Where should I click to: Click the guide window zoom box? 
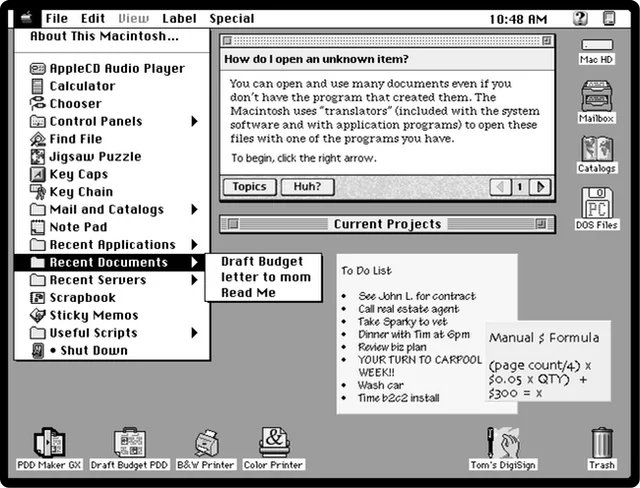point(546,40)
